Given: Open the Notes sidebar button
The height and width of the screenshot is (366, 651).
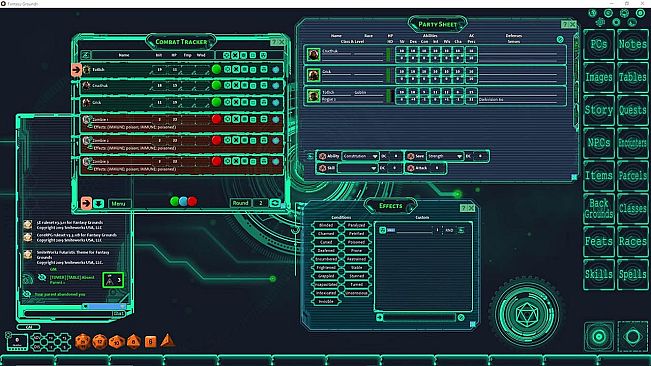Looking at the screenshot, I should 632,44.
